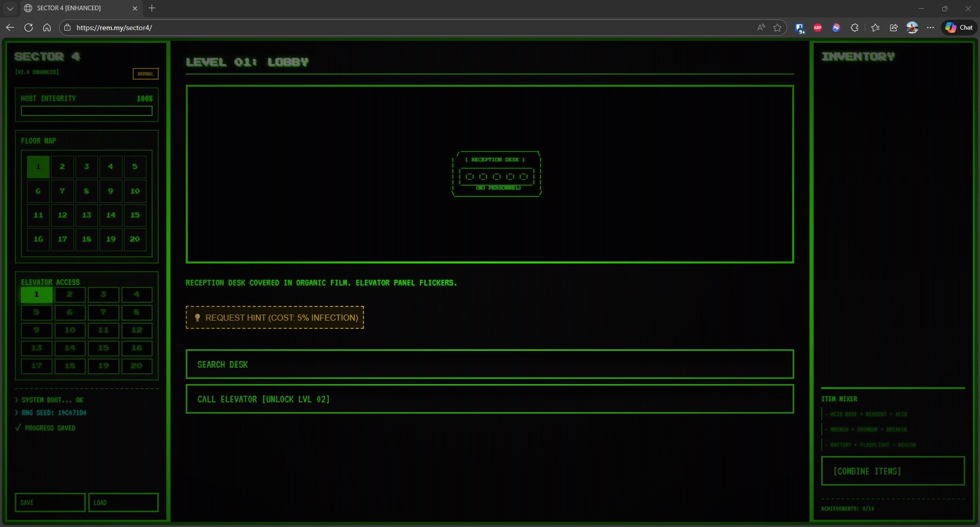Click the Host Integrity progress bar
The width and height of the screenshot is (980, 527).
pyautogui.click(x=87, y=111)
